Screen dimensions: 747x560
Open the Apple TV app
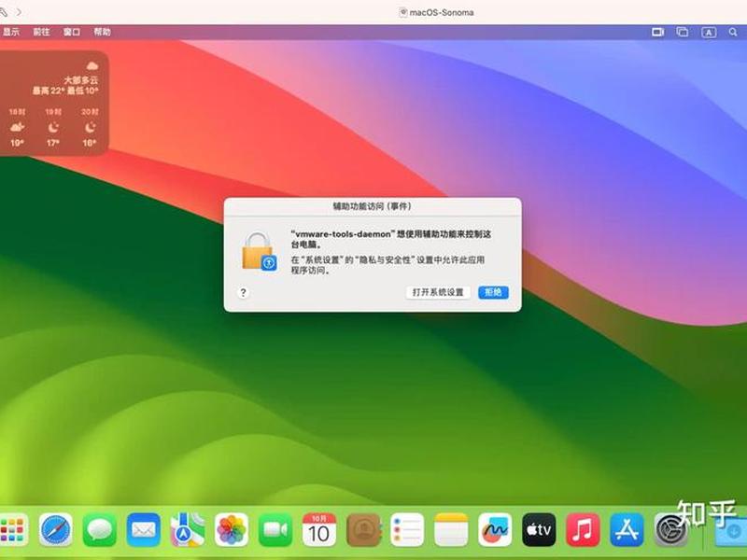click(x=539, y=529)
